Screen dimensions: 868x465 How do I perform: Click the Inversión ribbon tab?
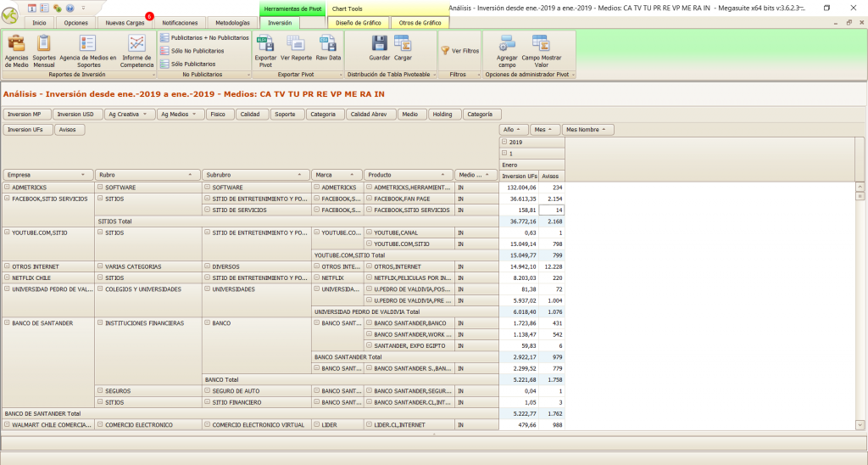[280, 23]
